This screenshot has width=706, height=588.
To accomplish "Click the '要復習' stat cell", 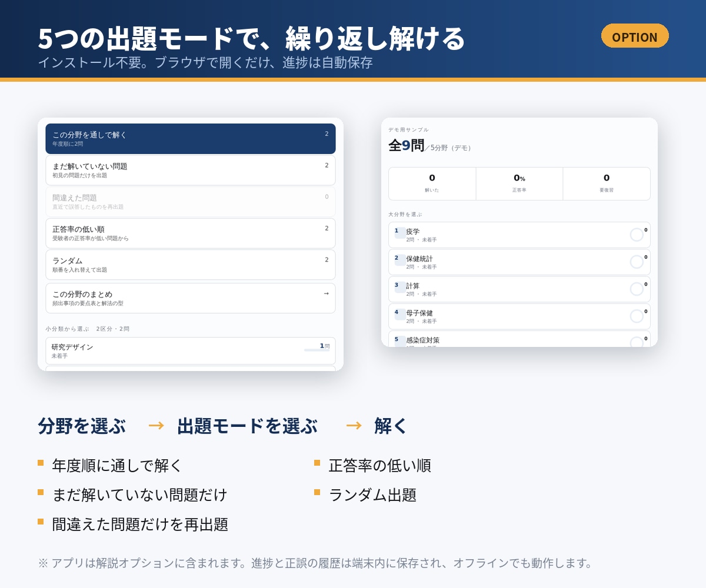I will coord(607,183).
